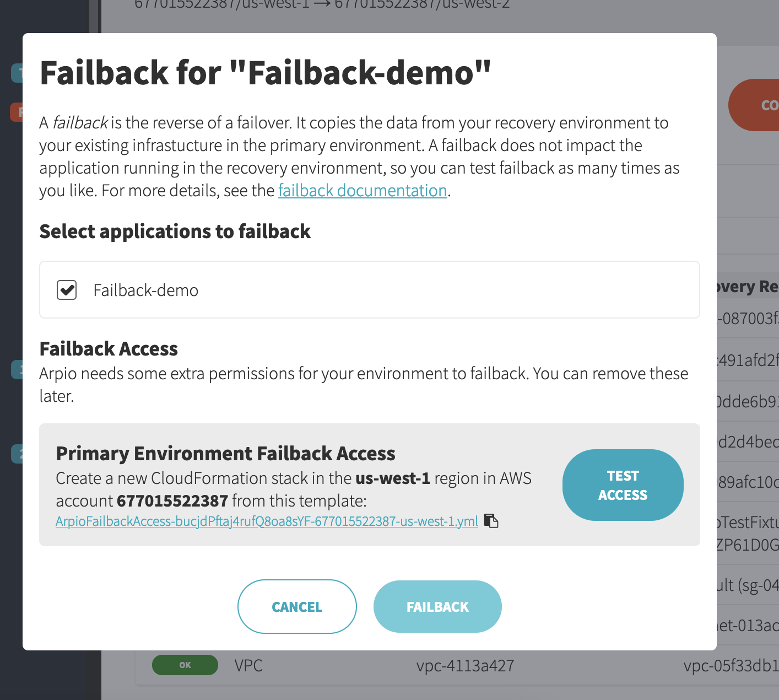Open the ArpioFailbackAccess yml template link
This screenshot has width=779, height=700.
(267, 521)
